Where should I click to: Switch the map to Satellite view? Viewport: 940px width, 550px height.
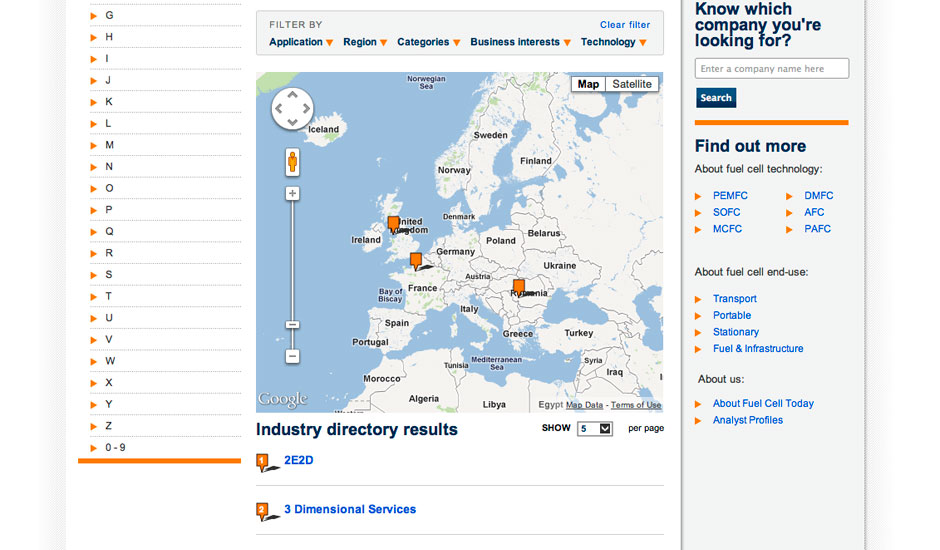point(632,84)
